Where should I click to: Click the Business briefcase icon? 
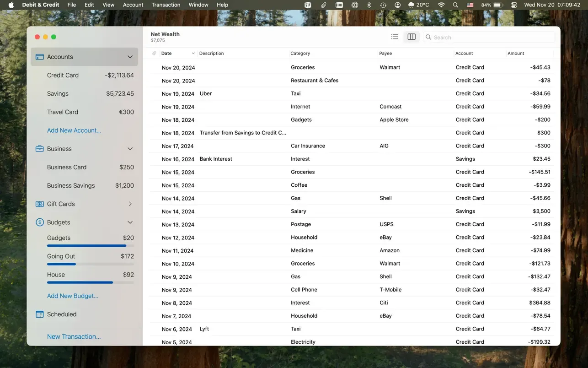pyautogui.click(x=40, y=149)
